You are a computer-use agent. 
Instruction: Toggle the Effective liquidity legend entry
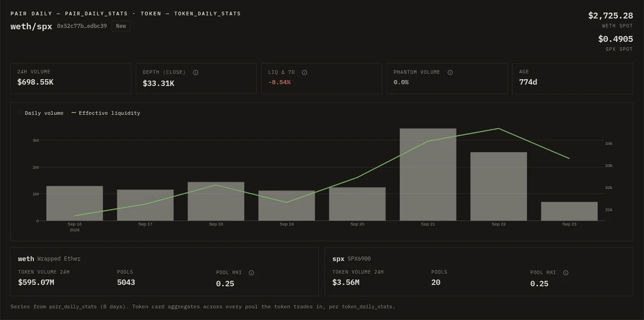click(106, 113)
